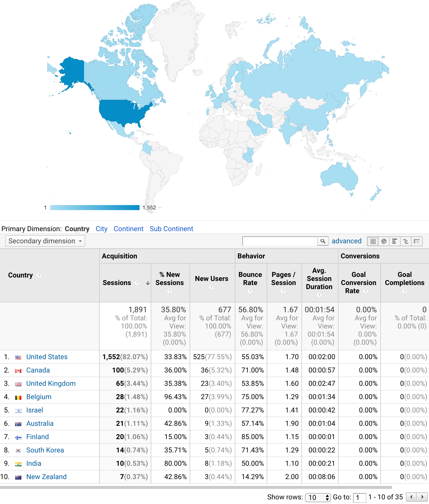The height and width of the screenshot is (504, 429).
Task: Open Goal Conversion Rate help icon
Action: [x=366, y=291]
